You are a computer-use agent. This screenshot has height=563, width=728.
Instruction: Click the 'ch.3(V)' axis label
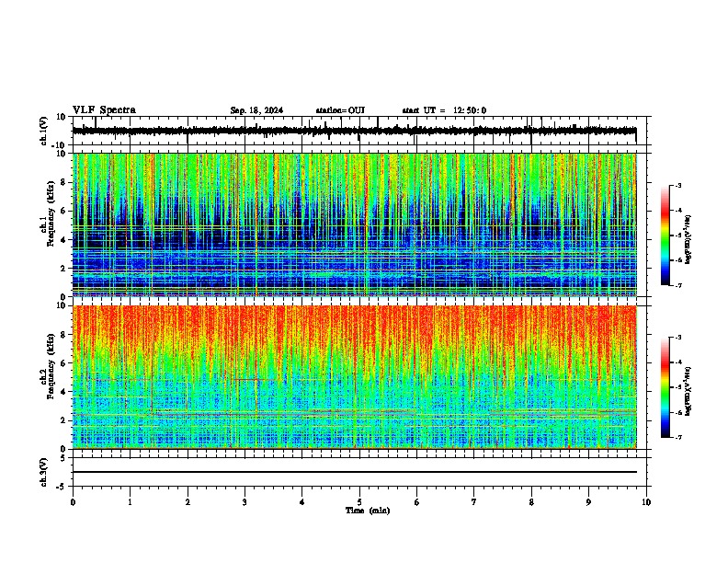pos(44,472)
